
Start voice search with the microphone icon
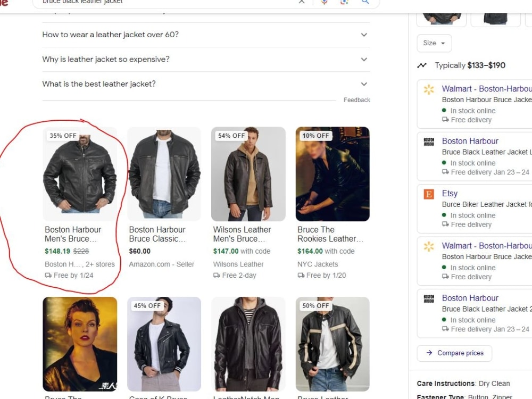[325, 2]
